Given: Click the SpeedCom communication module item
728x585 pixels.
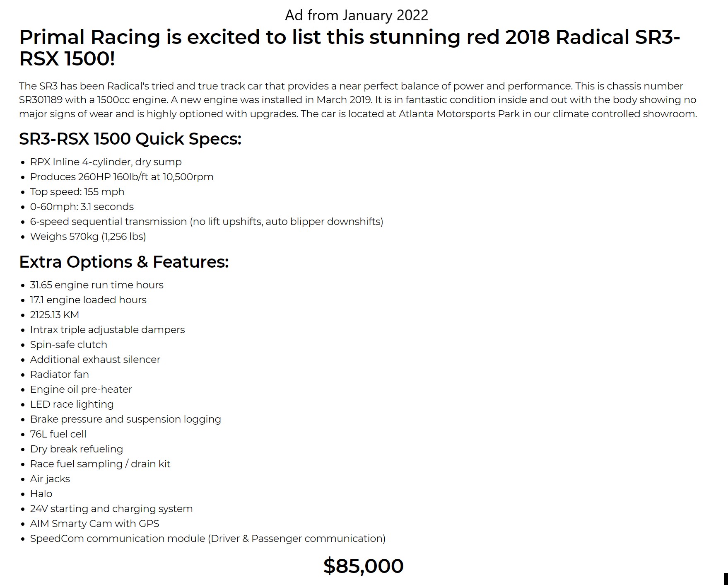Looking at the screenshot, I should (x=207, y=539).
